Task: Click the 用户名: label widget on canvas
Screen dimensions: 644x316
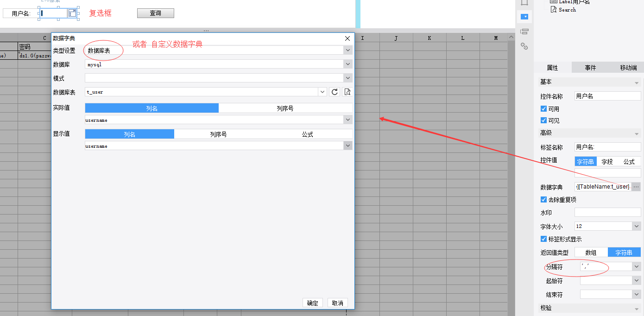Action: pos(20,13)
